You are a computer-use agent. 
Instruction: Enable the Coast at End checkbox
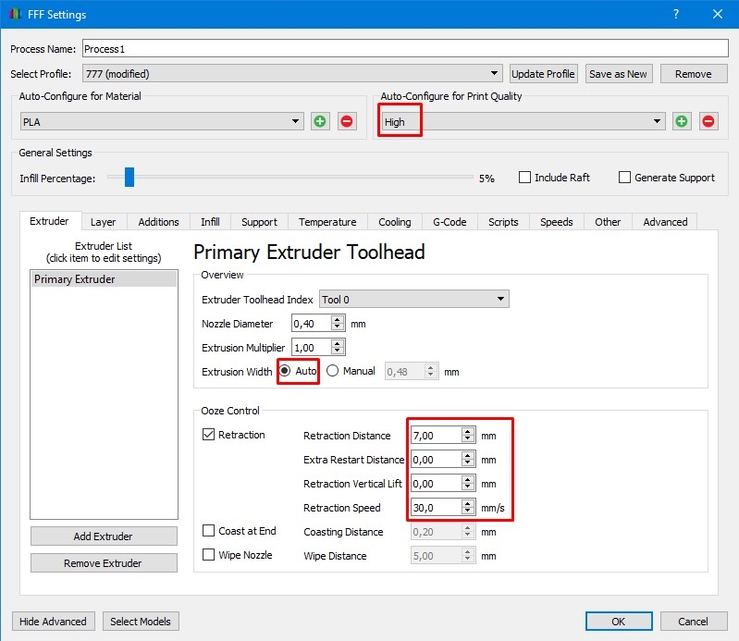coord(208,531)
